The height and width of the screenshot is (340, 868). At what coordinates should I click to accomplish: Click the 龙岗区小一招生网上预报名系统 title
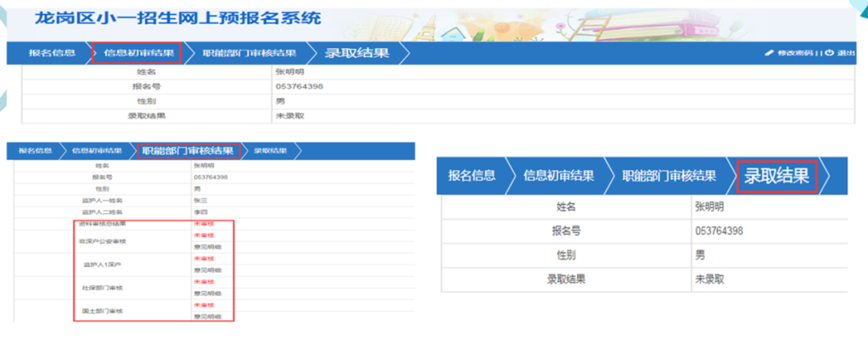177,18
